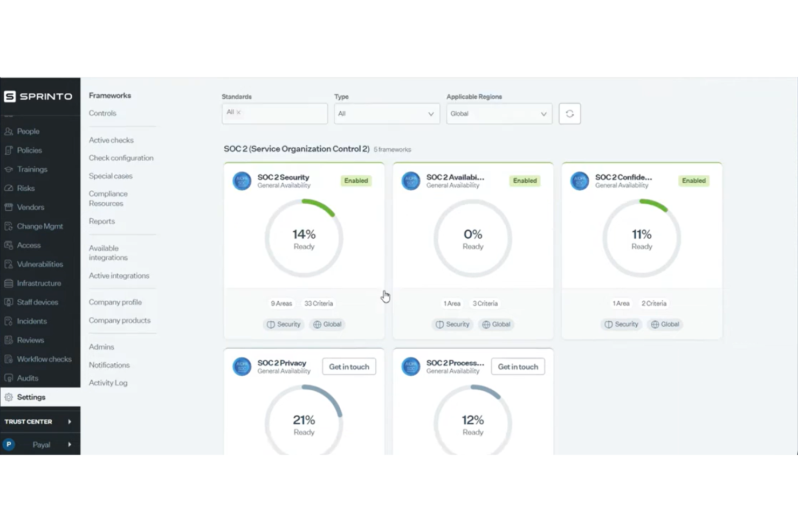Open the Admins settings page

[x=101, y=347]
